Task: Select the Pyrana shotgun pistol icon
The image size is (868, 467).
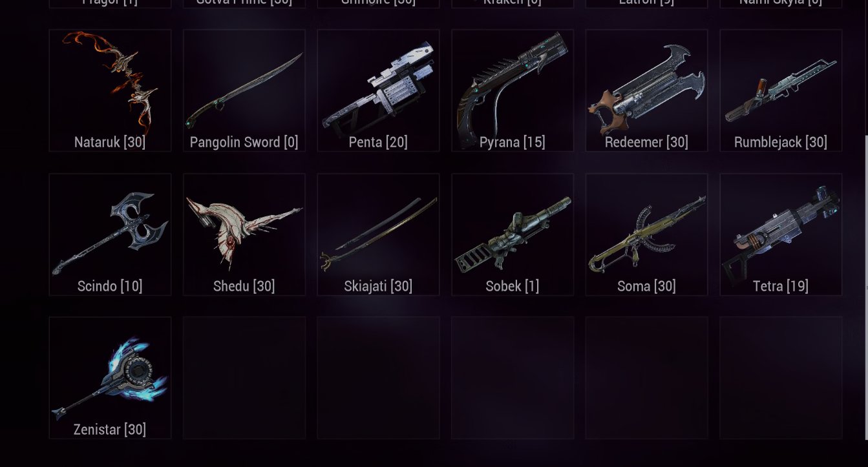Action: tap(513, 83)
